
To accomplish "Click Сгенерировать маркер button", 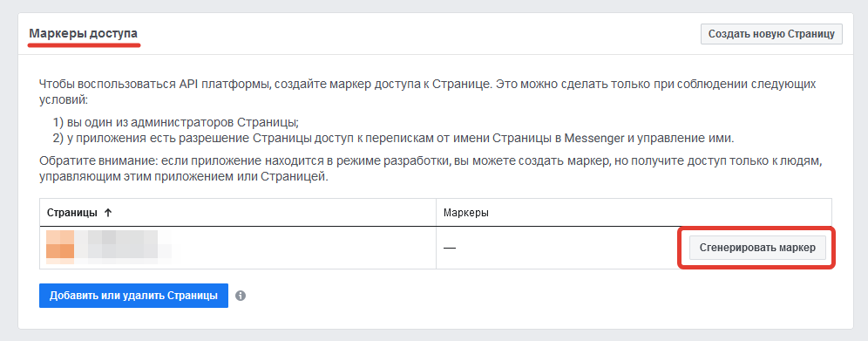I will pyautogui.click(x=757, y=248).
